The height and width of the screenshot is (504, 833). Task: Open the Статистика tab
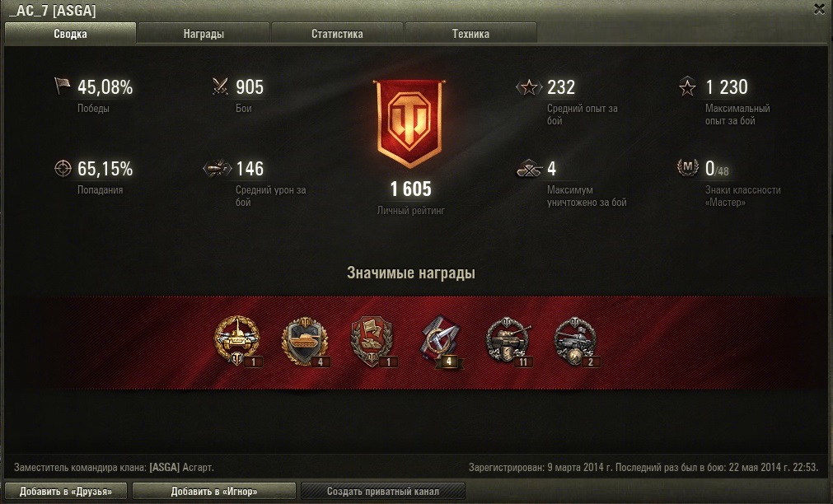click(337, 34)
